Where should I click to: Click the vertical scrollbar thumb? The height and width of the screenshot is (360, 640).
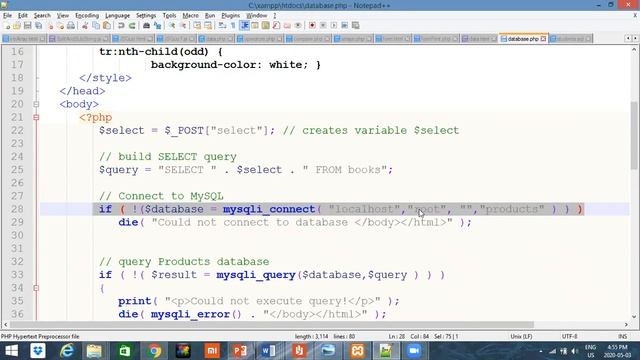click(634, 135)
